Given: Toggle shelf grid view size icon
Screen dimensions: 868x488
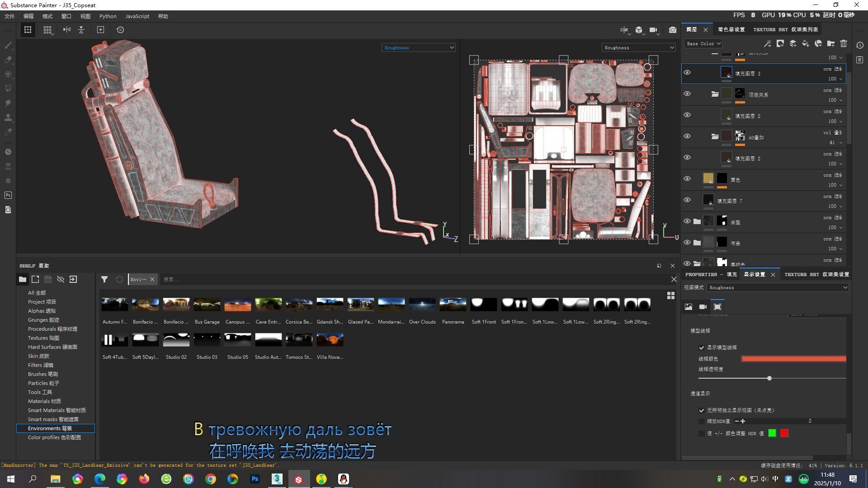Looking at the screenshot, I should pyautogui.click(x=671, y=296).
